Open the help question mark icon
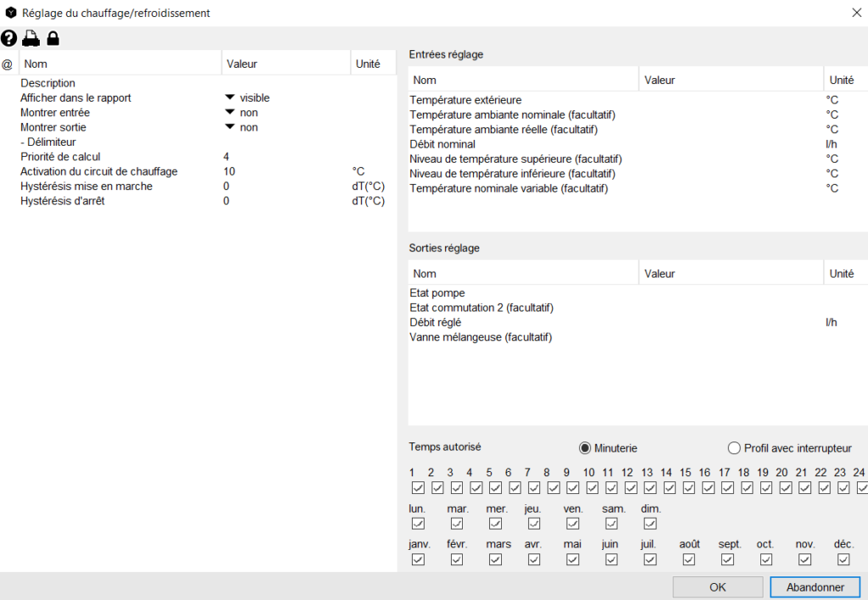 click(x=8, y=38)
